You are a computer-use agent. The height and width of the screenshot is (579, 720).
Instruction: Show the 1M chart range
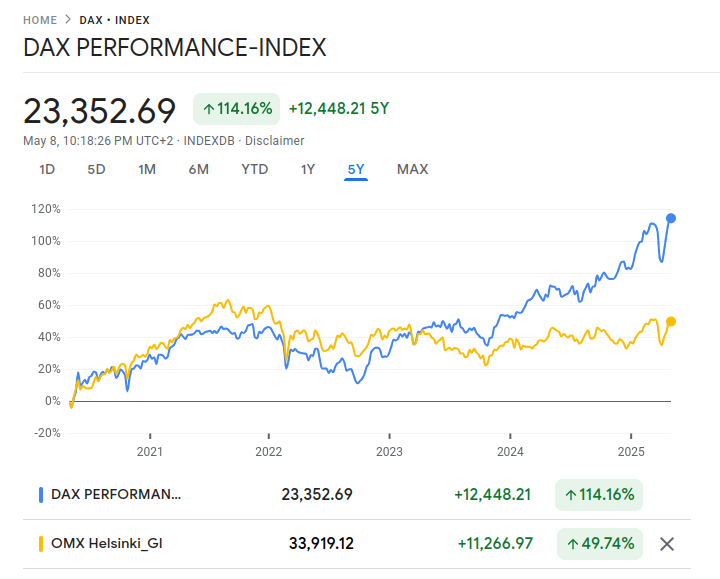coord(147,169)
